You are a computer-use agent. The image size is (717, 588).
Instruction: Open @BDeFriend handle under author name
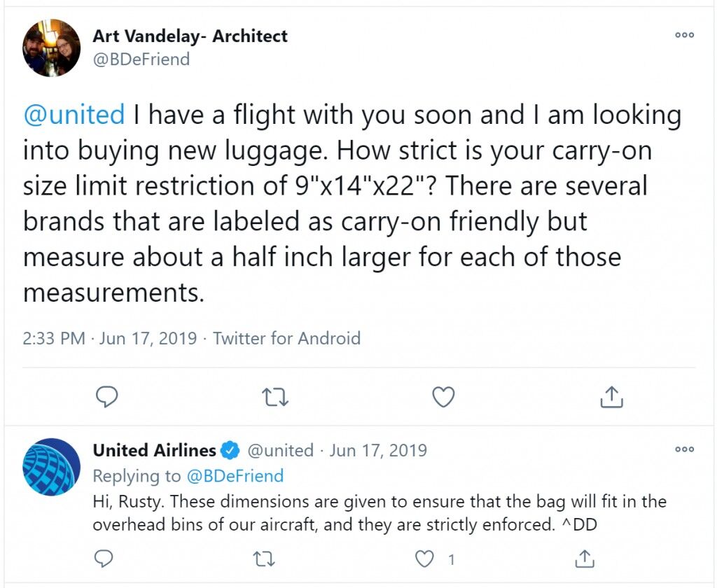pos(141,59)
